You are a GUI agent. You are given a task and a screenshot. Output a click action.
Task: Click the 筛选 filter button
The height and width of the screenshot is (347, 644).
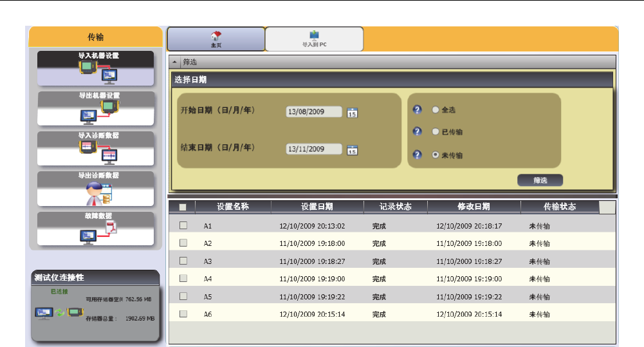click(540, 180)
